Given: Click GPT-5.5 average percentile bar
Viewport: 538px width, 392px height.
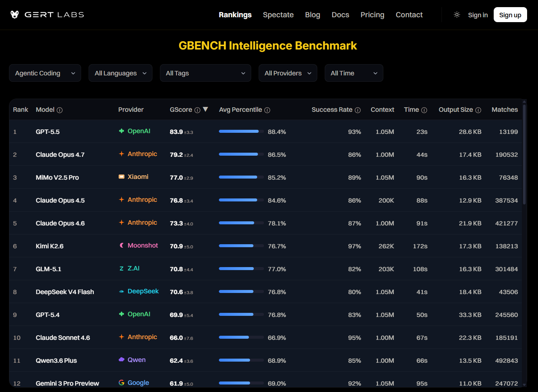Looking at the screenshot, I should 241,131.
